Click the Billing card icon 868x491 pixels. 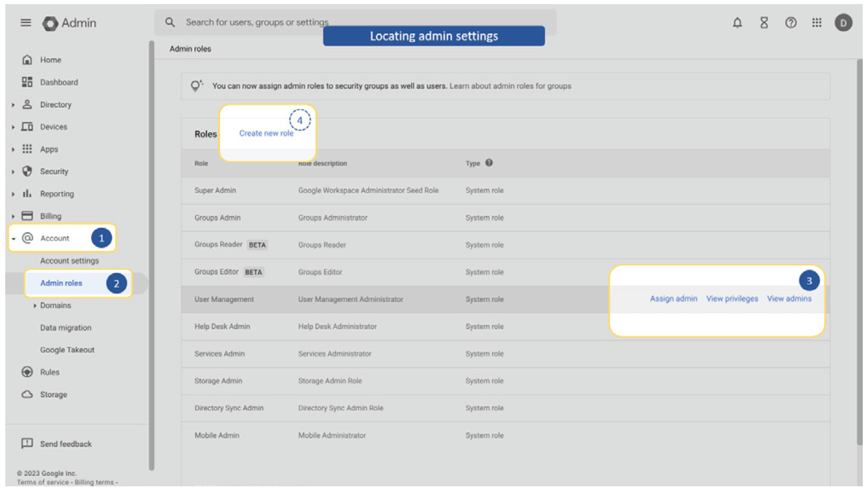[x=27, y=216]
